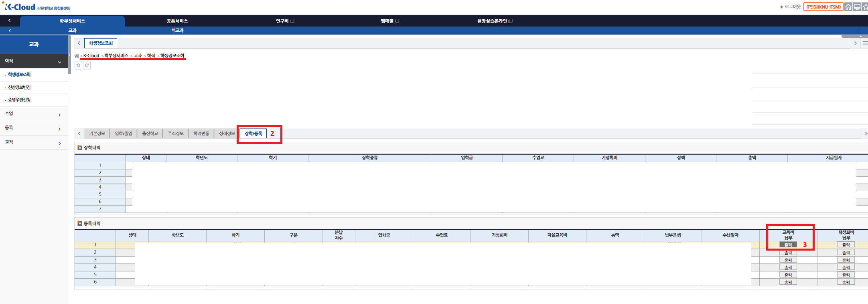Image resolution: width=868 pixels, height=304 pixels.
Task: Click the monitor icon in top-right header
Action: 857,7
